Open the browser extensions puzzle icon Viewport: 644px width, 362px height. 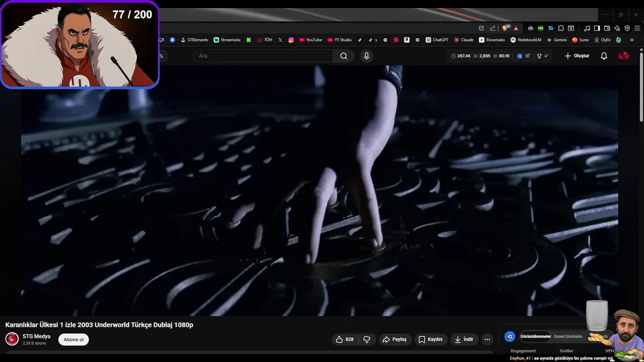coord(561,28)
